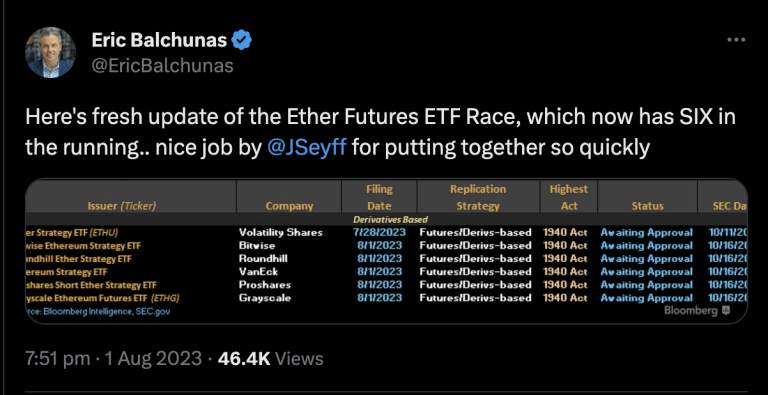Click the Company column header
Screen dimensions: 768x395
pyautogui.click(x=289, y=206)
